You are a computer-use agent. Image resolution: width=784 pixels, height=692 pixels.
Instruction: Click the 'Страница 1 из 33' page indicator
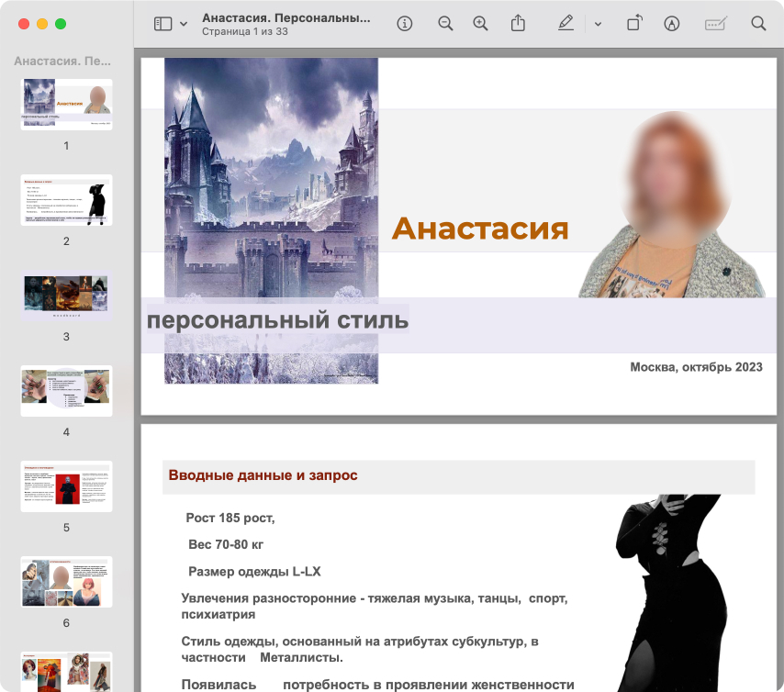pos(245,31)
